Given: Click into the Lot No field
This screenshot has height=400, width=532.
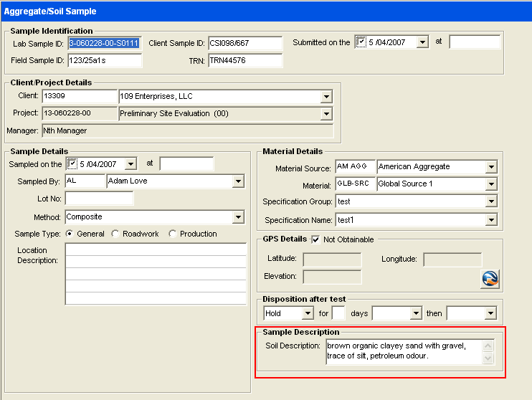Looking at the screenshot, I should click(x=99, y=199).
